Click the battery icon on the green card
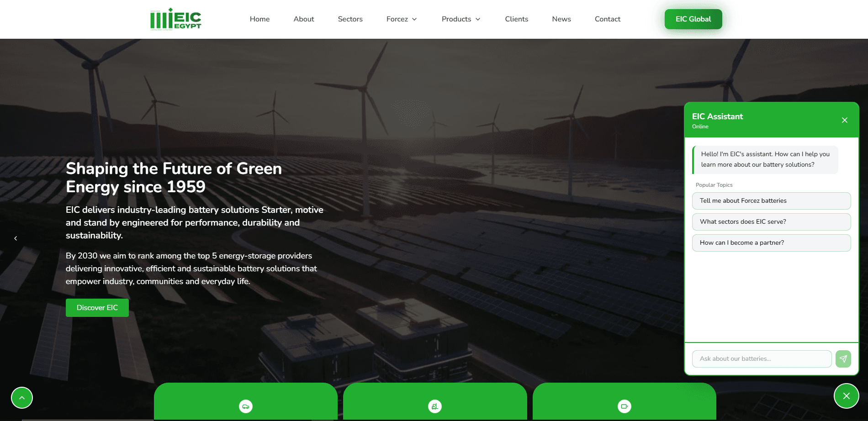The height and width of the screenshot is (421, 868). click(624, 406)
